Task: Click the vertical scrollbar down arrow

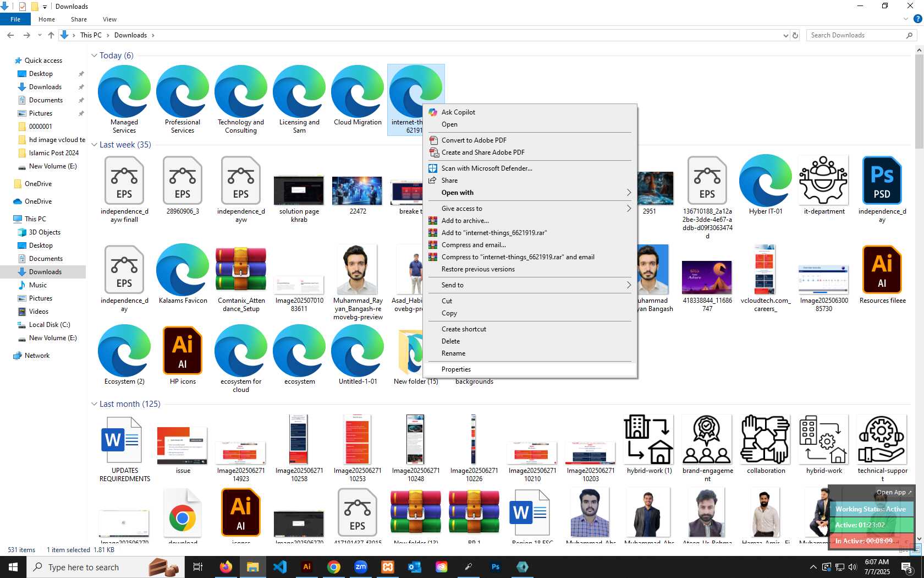Action: (919, 539)
